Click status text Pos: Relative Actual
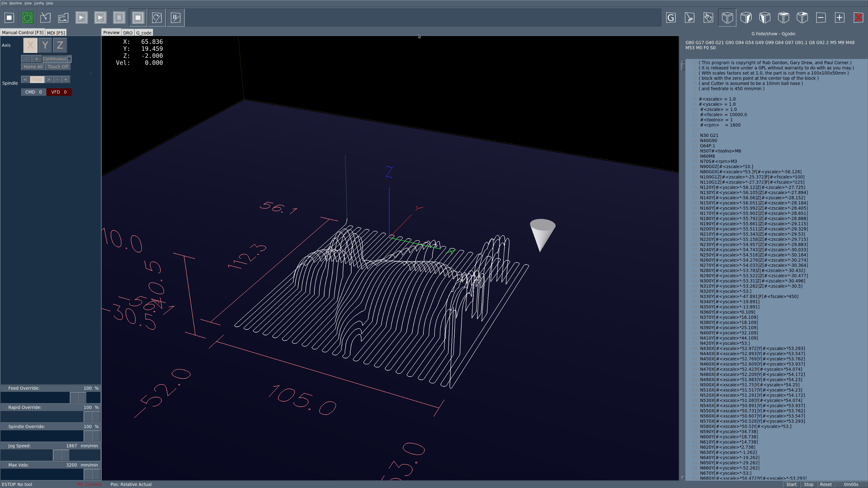 (x=131, y=484)
